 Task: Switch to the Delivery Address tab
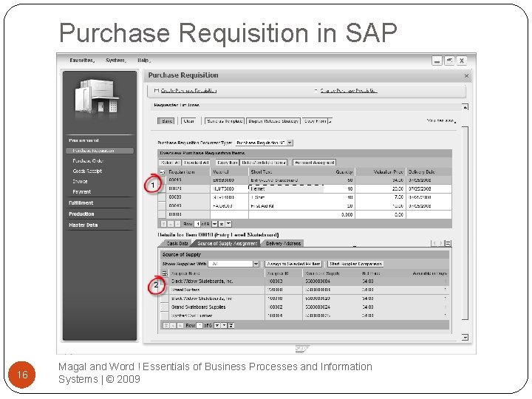pos(283,244)
